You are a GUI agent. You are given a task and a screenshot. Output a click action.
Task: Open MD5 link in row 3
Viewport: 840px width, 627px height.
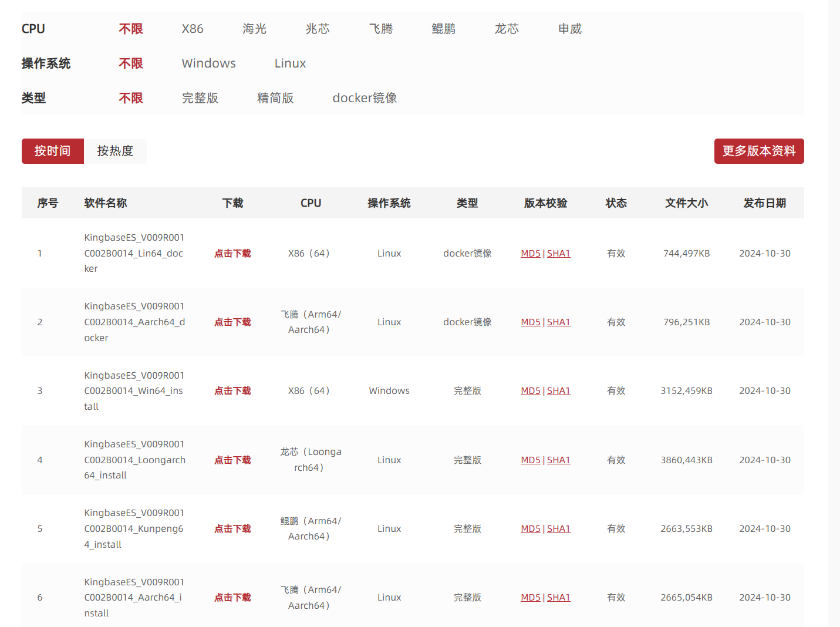point(531,391)
